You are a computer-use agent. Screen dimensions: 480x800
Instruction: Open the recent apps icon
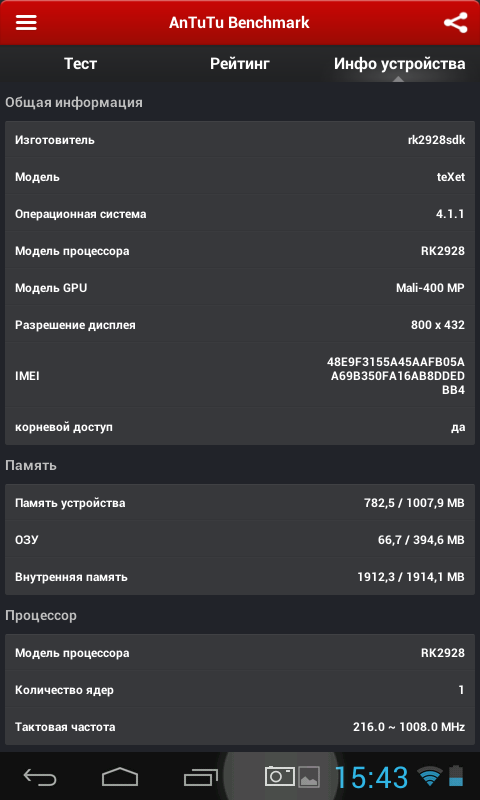pyautogui.click(x=201, y=777)
